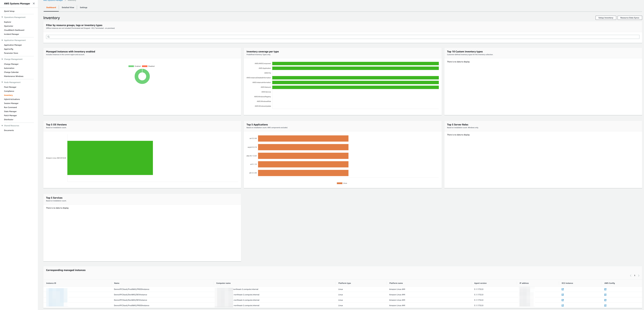
Task: Open AWS Config link in third row
Action: tap(605, 300)
